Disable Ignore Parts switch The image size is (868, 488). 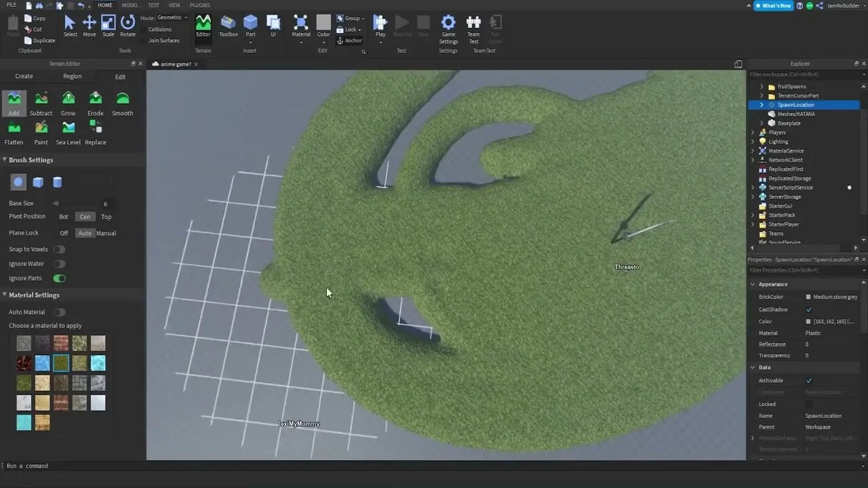pyautogui.click(x=60, y=278)
